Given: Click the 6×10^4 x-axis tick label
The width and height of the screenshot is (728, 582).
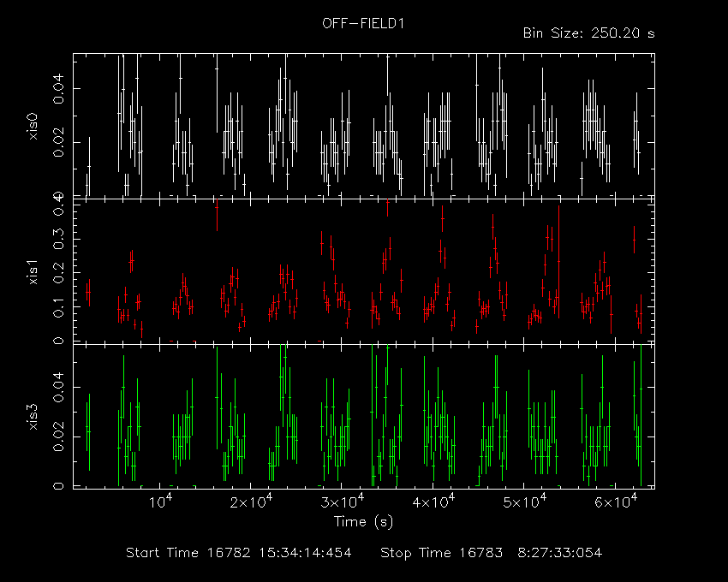Looking at the screenshot, I should click(616, 501).
